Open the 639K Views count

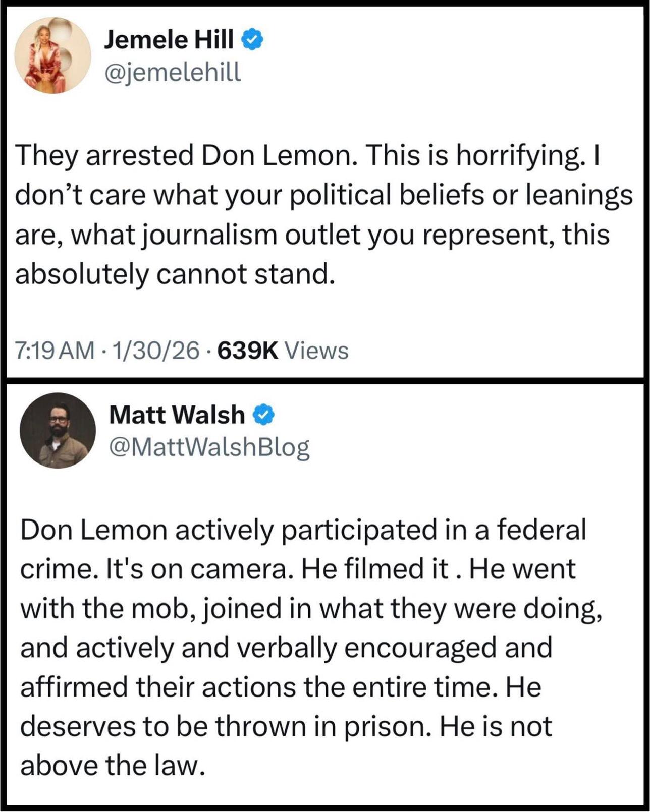(283, 351)
